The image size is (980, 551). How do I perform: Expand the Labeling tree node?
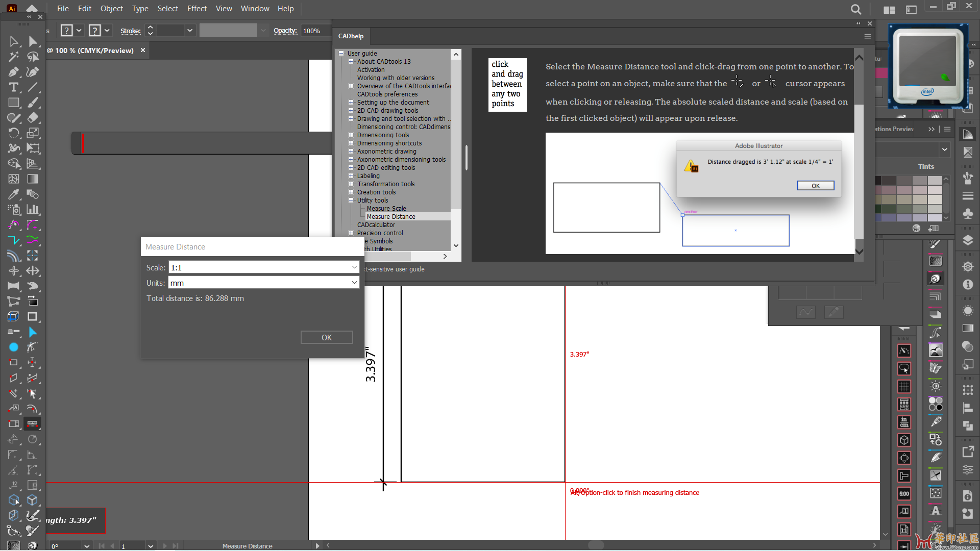pyautogui.click(x=351, y=176)
